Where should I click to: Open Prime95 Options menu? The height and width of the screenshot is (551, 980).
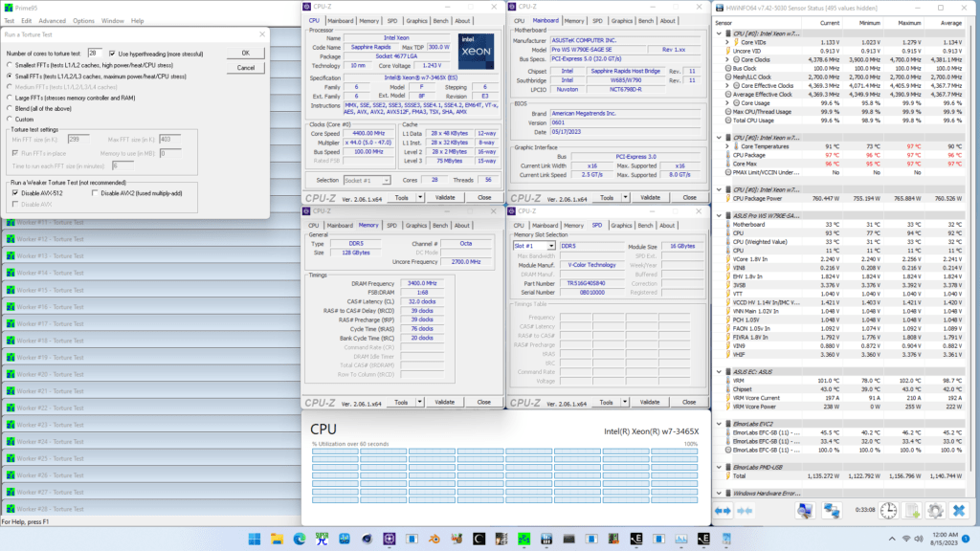point(83,21)
